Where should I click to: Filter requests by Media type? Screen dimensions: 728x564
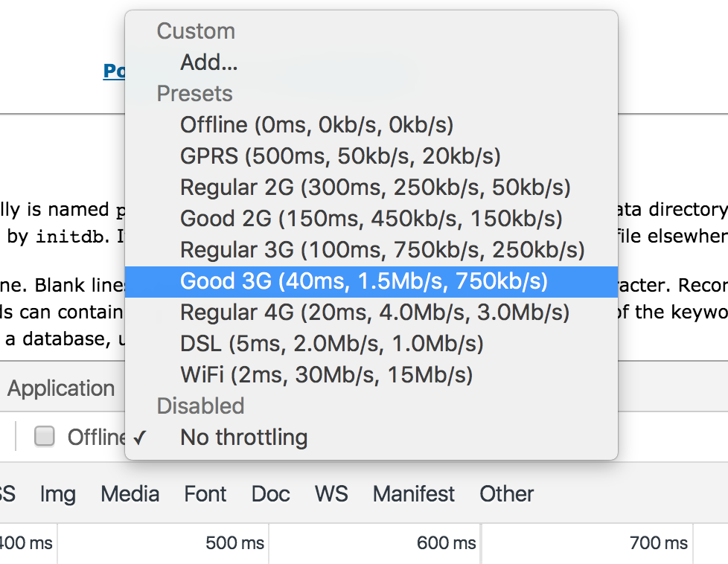pos(130,494)
